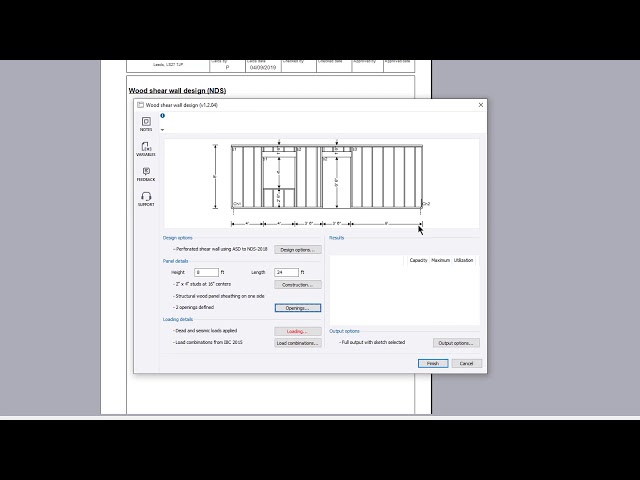Click 'Full output with sketch selected' text
Viewport: 640px width, 480px height.
tap(372, 342)
